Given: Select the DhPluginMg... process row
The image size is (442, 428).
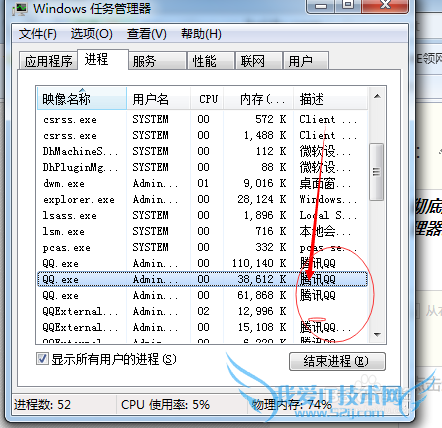Looking at the screenshot, I should pos(202,167).
